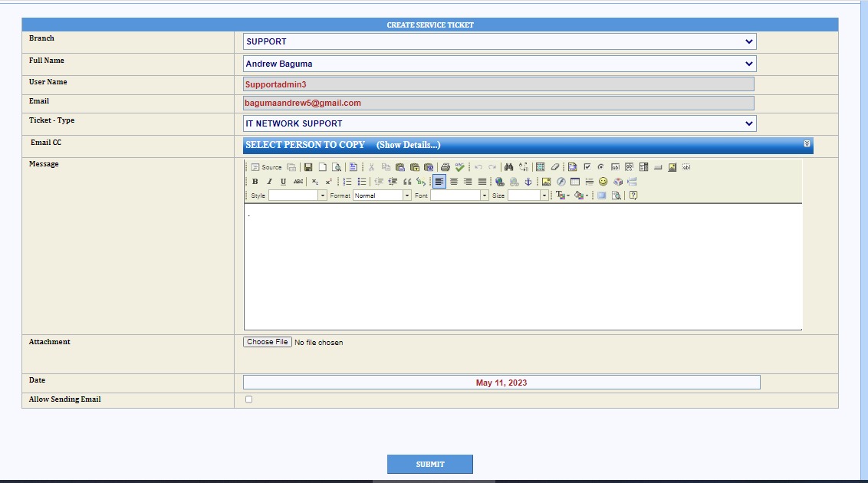Insert a smiley emoticon
The width and height of the screenshot is (868, 483).
point(603,182)
